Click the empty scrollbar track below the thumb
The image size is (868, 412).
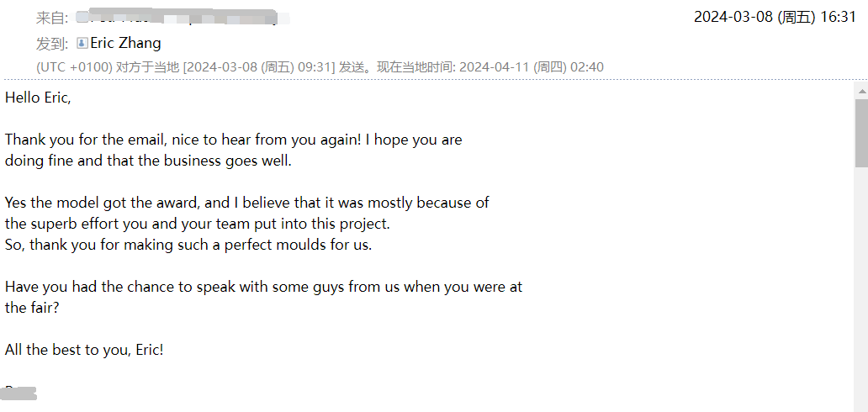(861, 288)
